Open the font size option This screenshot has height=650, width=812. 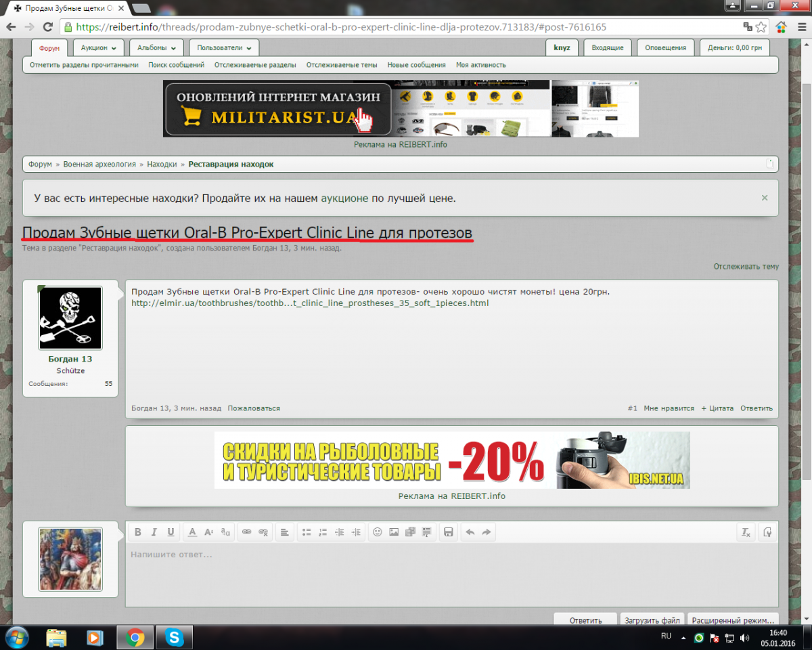point(208,532)
